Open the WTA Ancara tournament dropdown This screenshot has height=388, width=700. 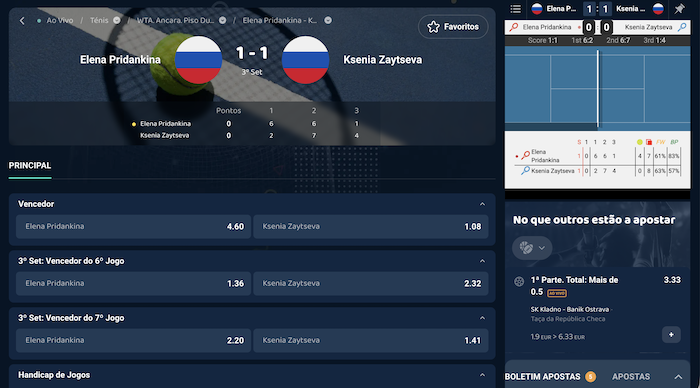222,20
